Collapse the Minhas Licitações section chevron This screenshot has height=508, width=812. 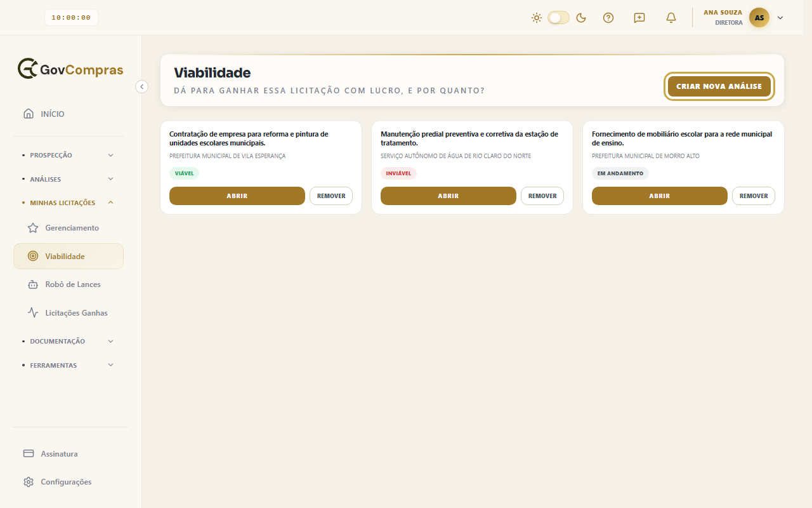click(111, 203)
